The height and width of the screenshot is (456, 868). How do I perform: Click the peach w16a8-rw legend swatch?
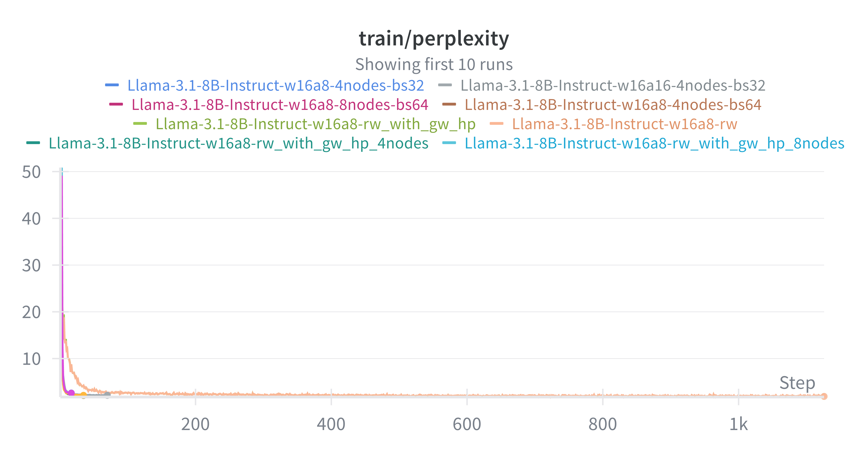coord(496,124)
